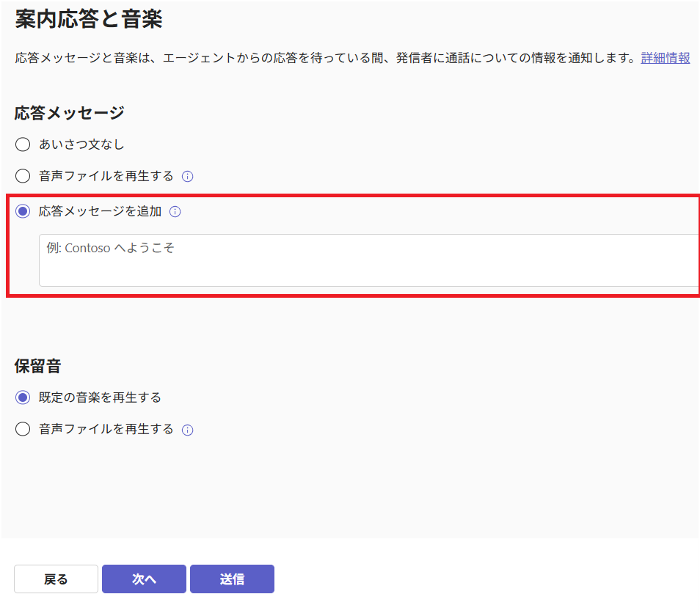This screenshot has height=616, width=700.
Task: Click the 応答メッセージを追加 label text
Action: coord(100,211)
